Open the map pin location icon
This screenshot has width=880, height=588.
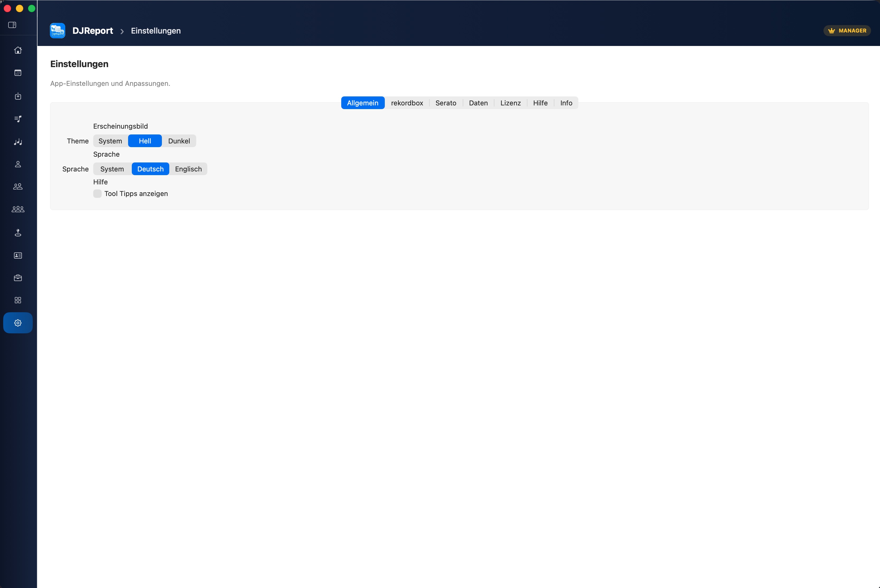(18, 232)
